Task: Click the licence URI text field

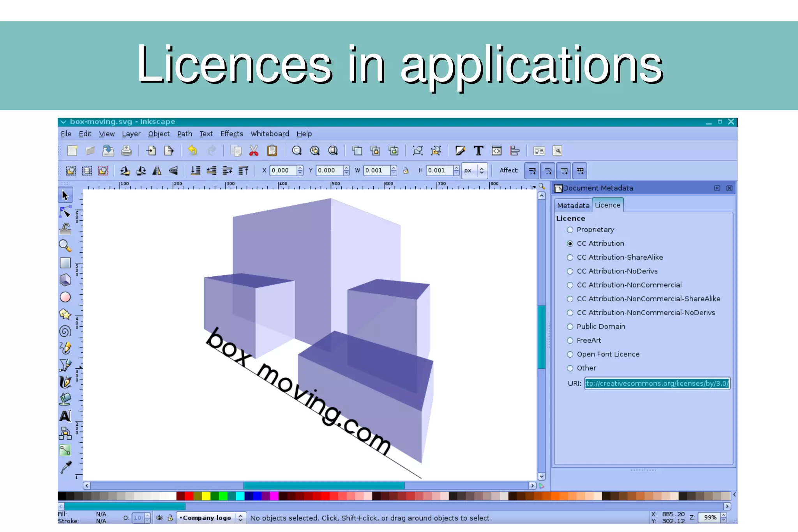Action: pos(657,384)
